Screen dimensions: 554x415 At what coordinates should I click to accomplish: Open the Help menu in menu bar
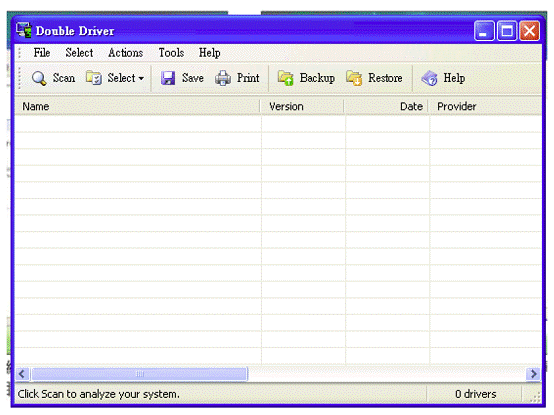click(x=210, y=53)
